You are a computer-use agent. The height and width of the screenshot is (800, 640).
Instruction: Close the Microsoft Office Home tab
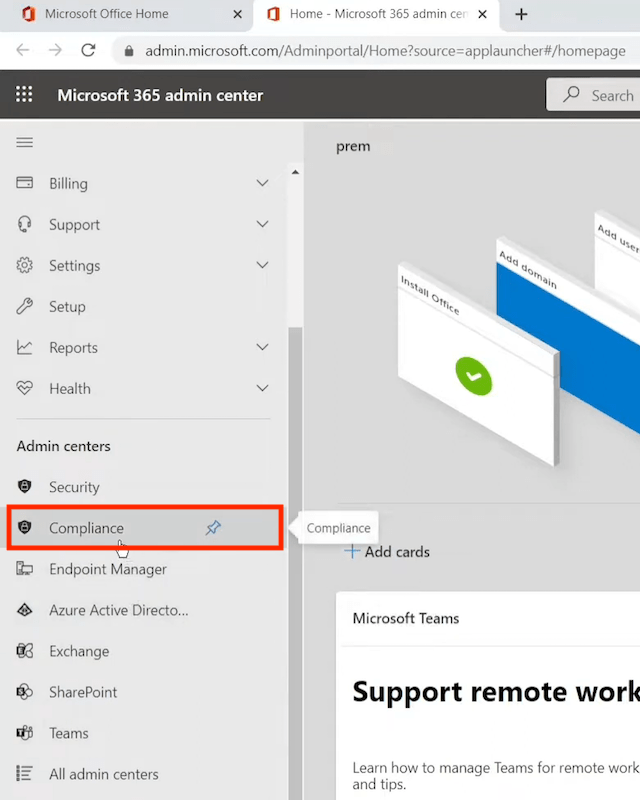pos(237,14)
